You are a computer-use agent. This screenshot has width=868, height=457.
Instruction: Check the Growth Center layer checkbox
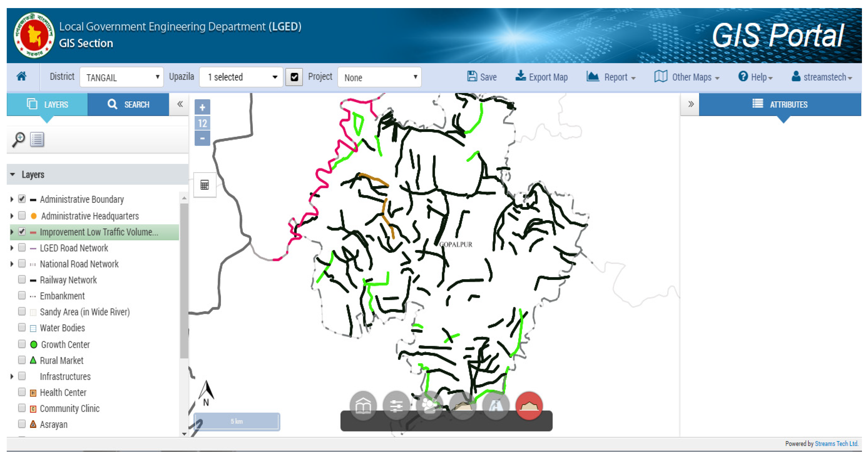(22, 344)
